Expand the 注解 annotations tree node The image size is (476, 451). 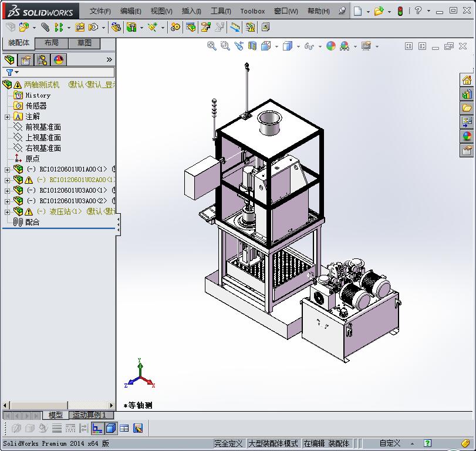(x=7, y=117)
